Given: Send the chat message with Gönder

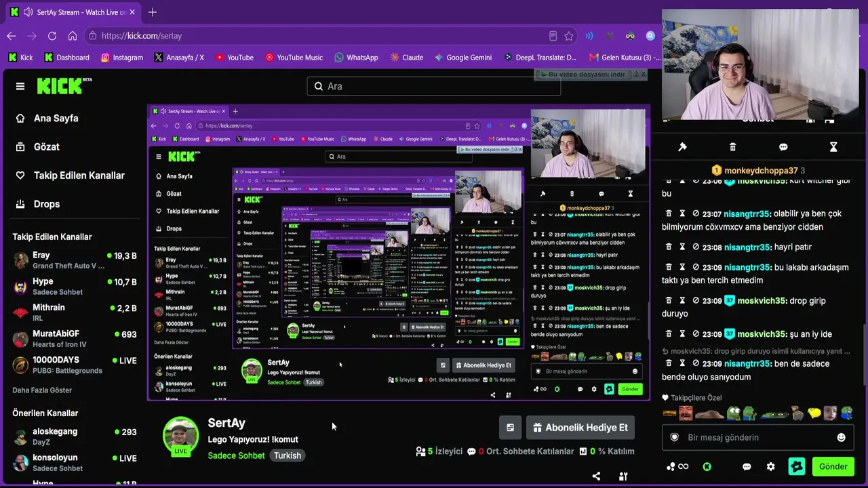Looking at the screenshot, I should tap(833, 466).
